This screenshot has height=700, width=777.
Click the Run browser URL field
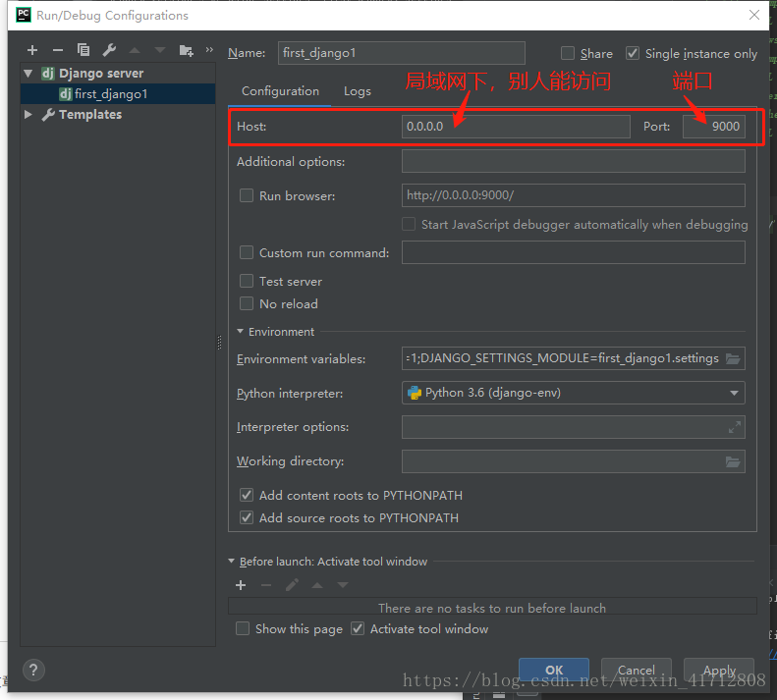[574, 195]
